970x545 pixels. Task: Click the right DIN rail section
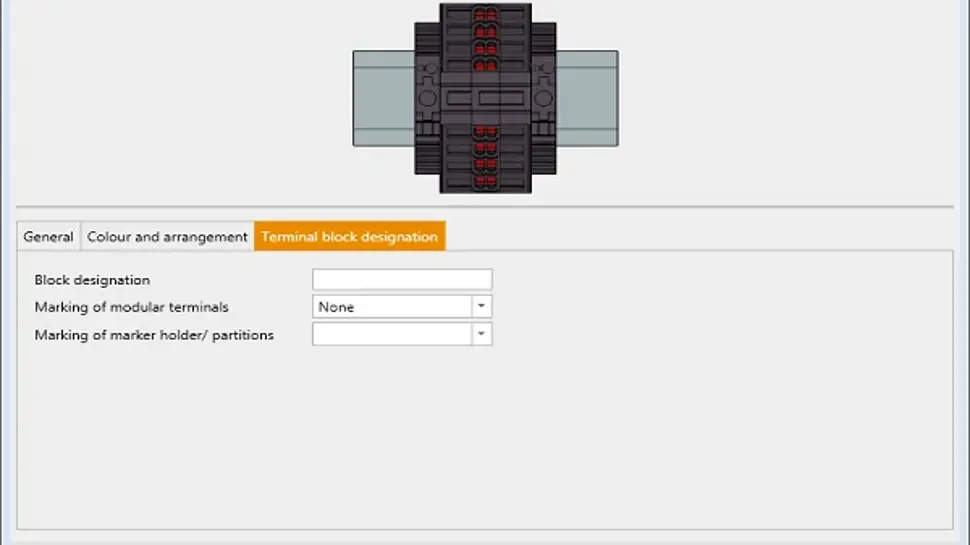(587, 98)
